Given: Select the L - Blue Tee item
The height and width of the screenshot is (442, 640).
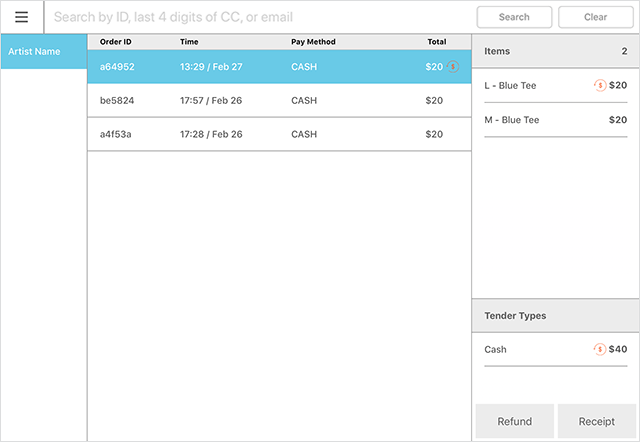Looking at the screenshot, I should (530, 86).
